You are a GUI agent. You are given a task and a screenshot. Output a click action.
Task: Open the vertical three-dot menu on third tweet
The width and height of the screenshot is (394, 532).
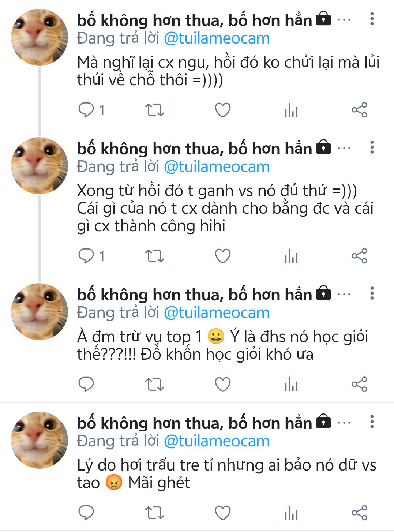pos(372,293)
